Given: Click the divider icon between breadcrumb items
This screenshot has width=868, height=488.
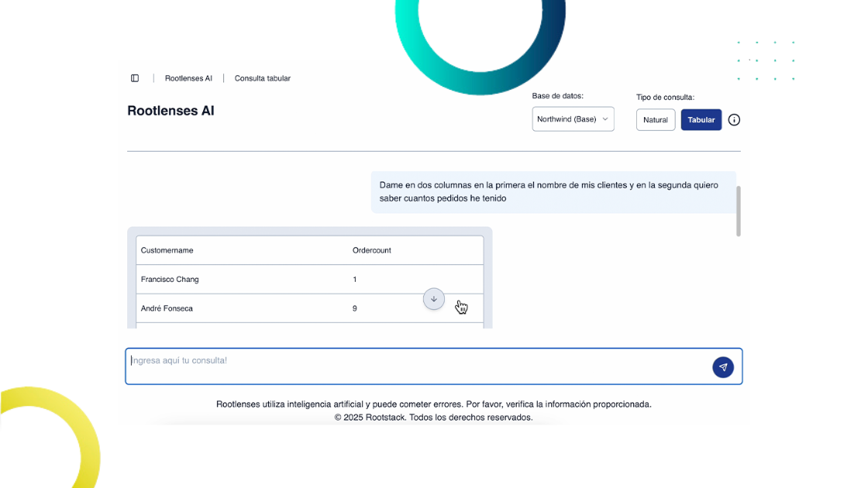Looking at the screenshot, I should (223, 77).
